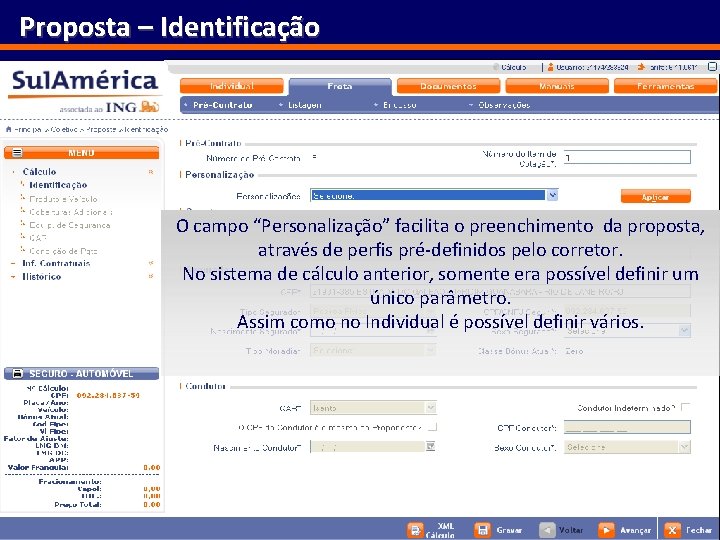The width and height of the screenshot is (720, 540).
Task: Open Produto e Veículo in side menu
Action: 63,199
